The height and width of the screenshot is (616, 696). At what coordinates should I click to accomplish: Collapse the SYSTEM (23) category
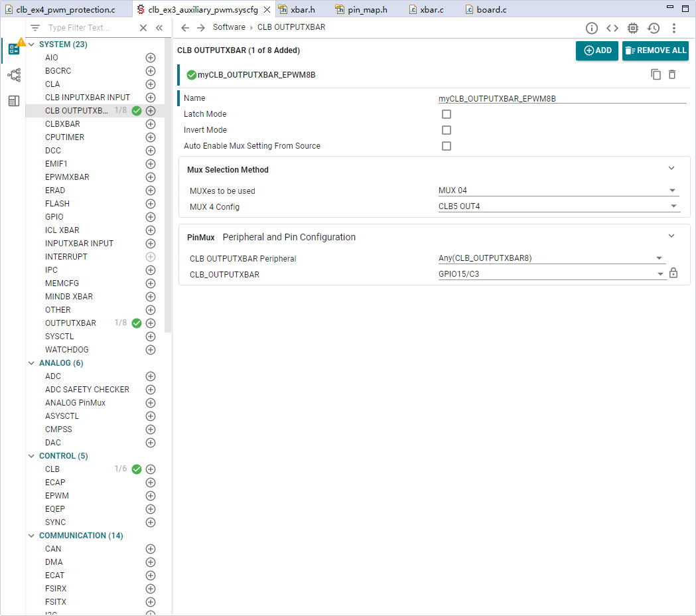31,44
